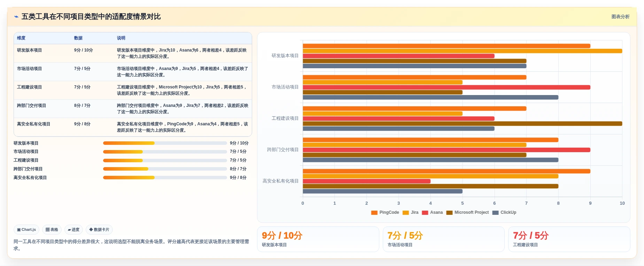
Task: Click Microsoft Project bar in 工程建设项目 group
Action: pos(462,124)
